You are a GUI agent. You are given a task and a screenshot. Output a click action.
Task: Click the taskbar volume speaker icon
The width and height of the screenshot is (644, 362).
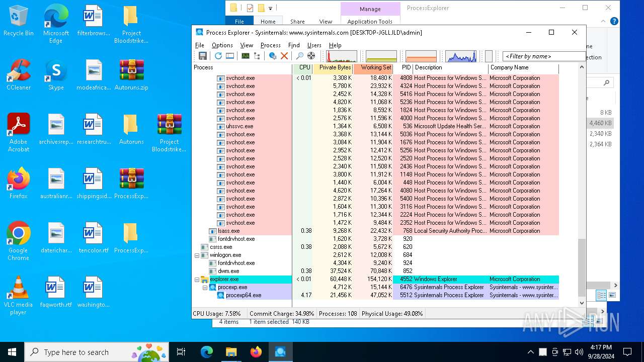(579, 352)
